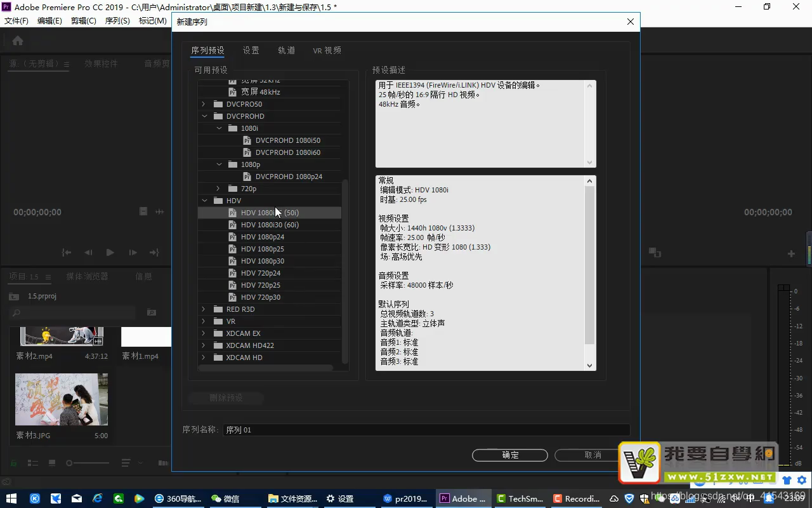Open the 剪辑(C) menu
Image resolution: width=812 pixels, height=508 pixels.
pos(83,20)
